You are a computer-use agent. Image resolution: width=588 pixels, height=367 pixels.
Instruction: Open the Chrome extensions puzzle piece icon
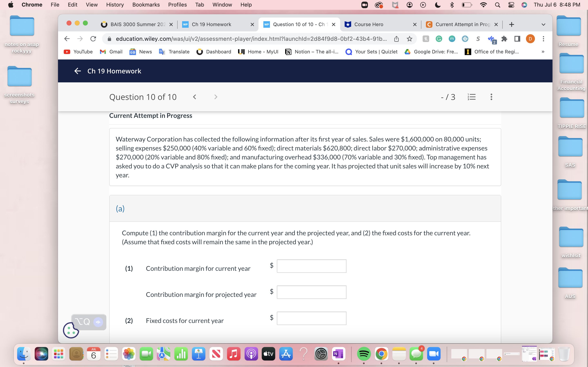[x=504, y=39]
